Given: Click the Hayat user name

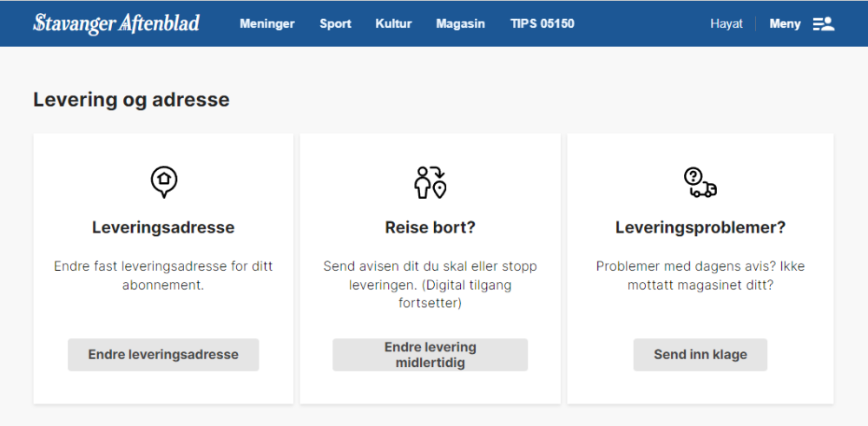Looking at the screenshot, I should (726, 24).
